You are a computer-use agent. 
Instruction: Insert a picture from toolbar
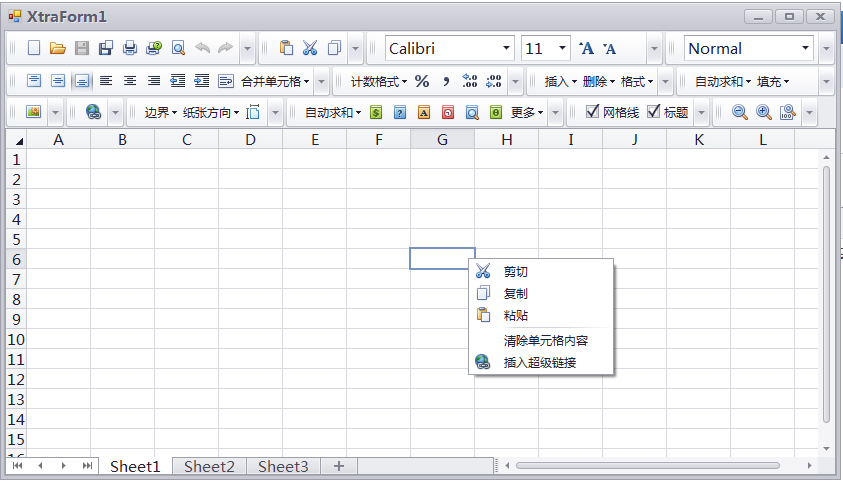[x=33, y=112]
